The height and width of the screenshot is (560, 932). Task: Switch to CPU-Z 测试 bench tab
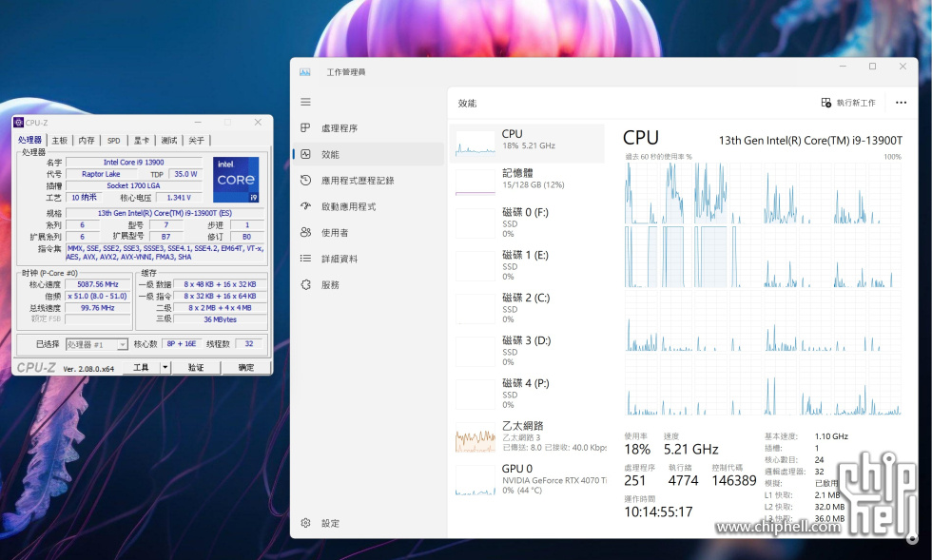[169, 141]
